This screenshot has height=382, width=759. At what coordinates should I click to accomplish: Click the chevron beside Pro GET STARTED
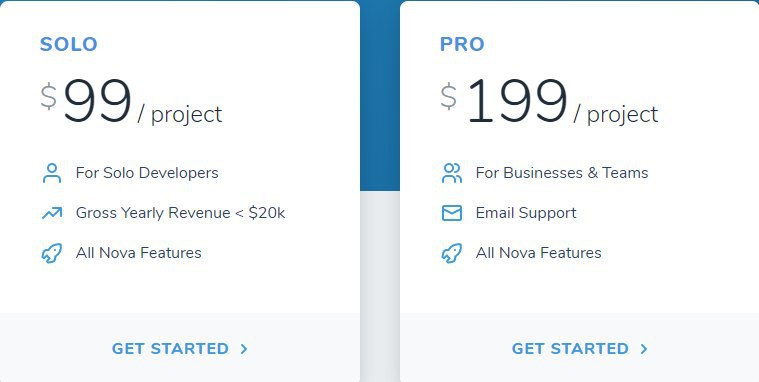pyautogui.click(x=644, y=349)
